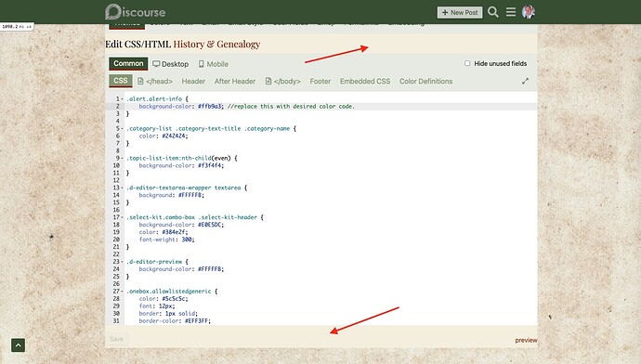Click the scroll-to-top arrow button
Screen dimensions: 641x364
[18, 345]
